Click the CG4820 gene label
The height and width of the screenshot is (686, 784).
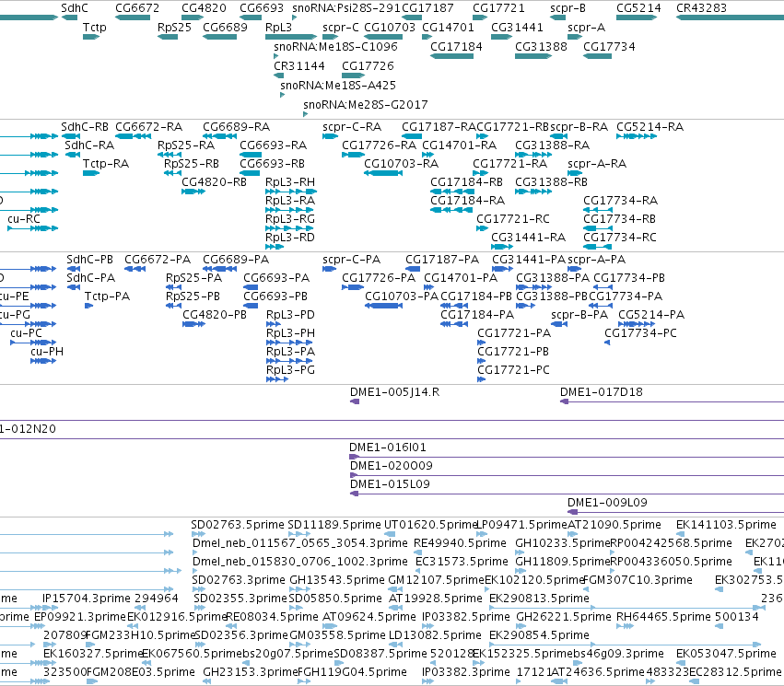pos(204,8)
